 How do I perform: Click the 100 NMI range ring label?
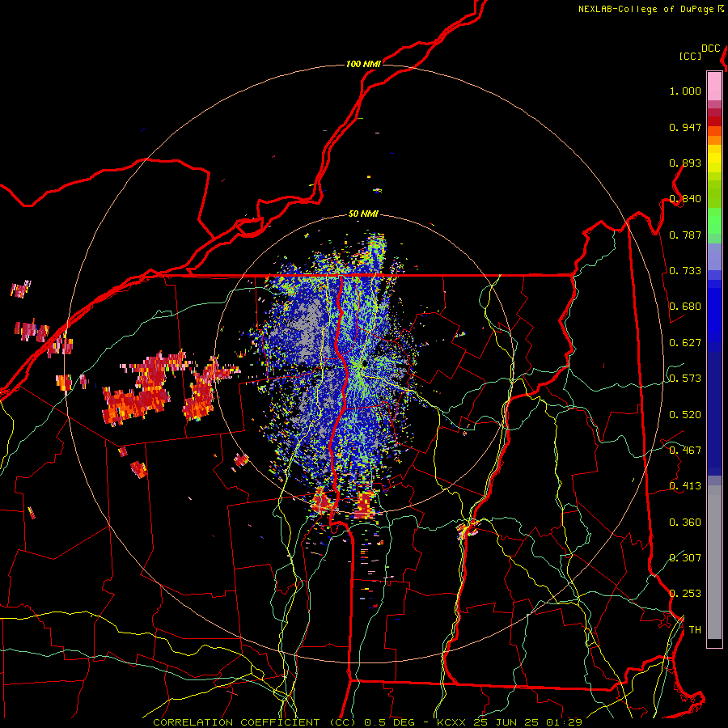pyautogui.click(x=363, y=64)
